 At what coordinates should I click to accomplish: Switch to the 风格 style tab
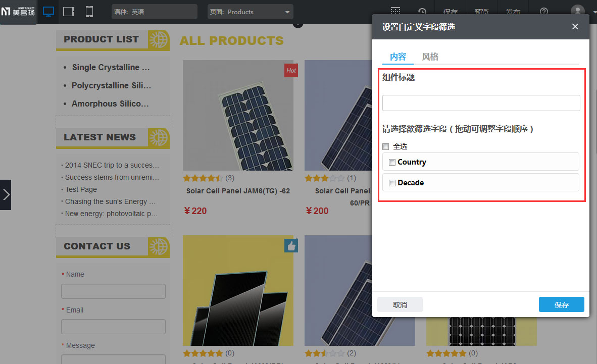click(430, 57)
